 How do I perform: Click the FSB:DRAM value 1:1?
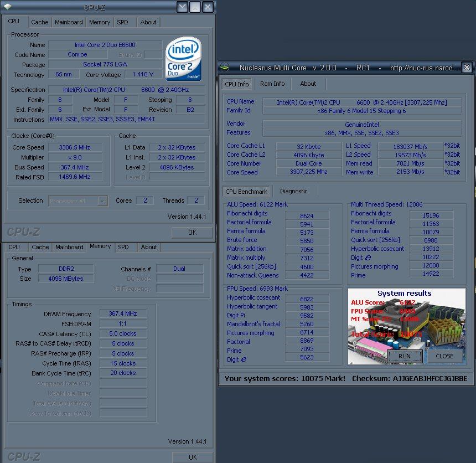[123, 323]
